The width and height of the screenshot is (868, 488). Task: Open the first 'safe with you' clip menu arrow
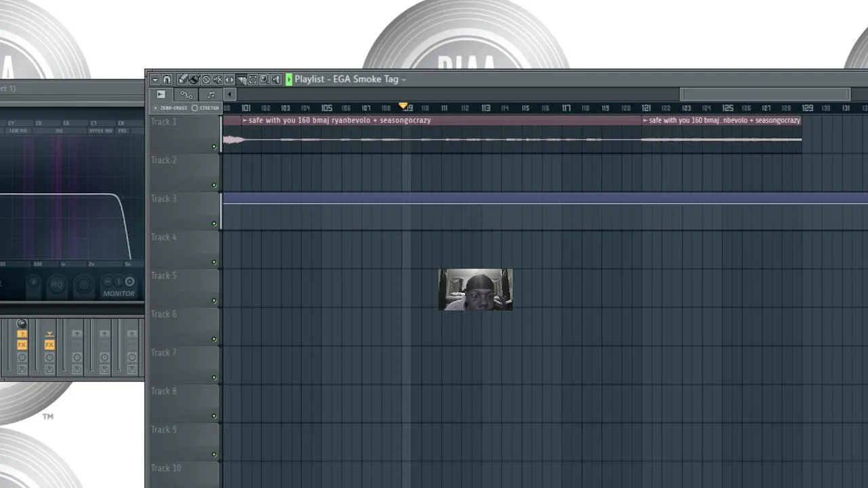(245, 121)
